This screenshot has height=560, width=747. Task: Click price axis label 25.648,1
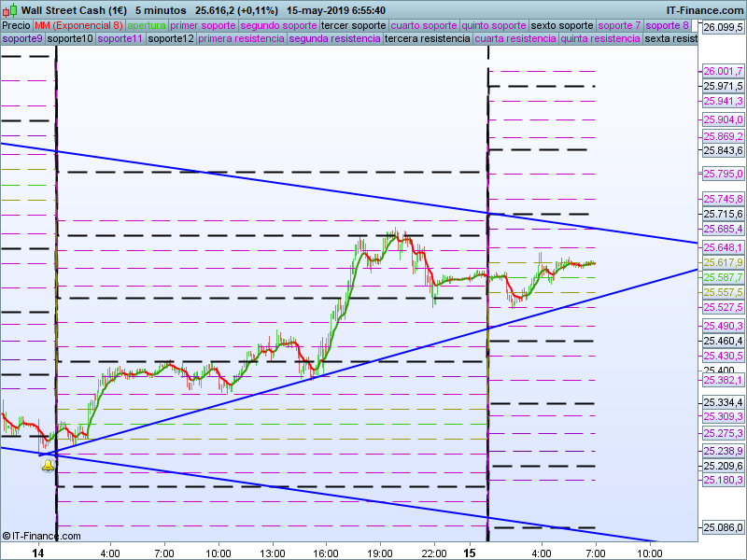tap(723, 247)
